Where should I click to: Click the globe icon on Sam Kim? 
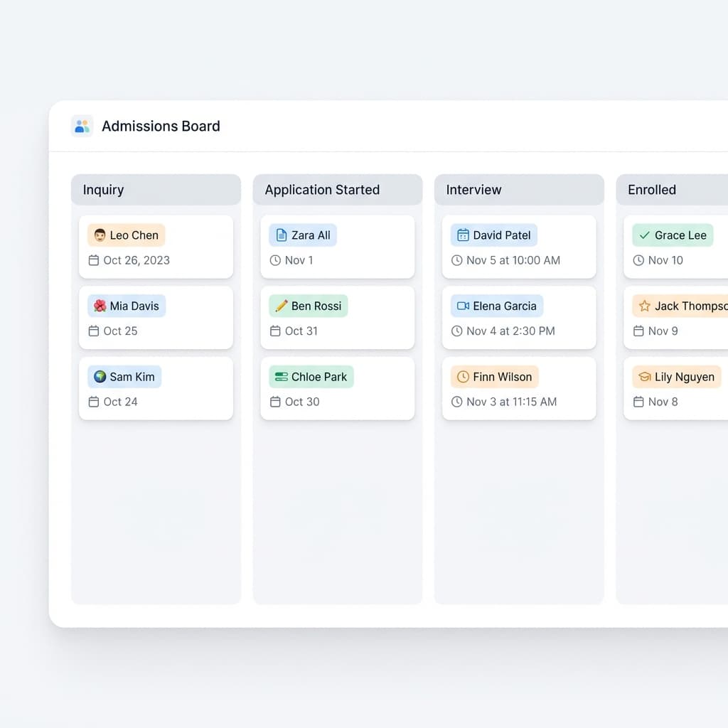click(x=100, y=377)
